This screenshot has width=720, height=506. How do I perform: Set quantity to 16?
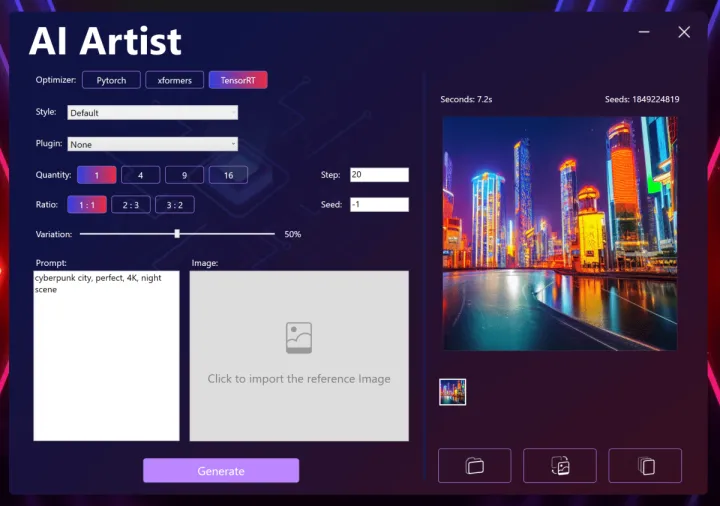(228, 175)
